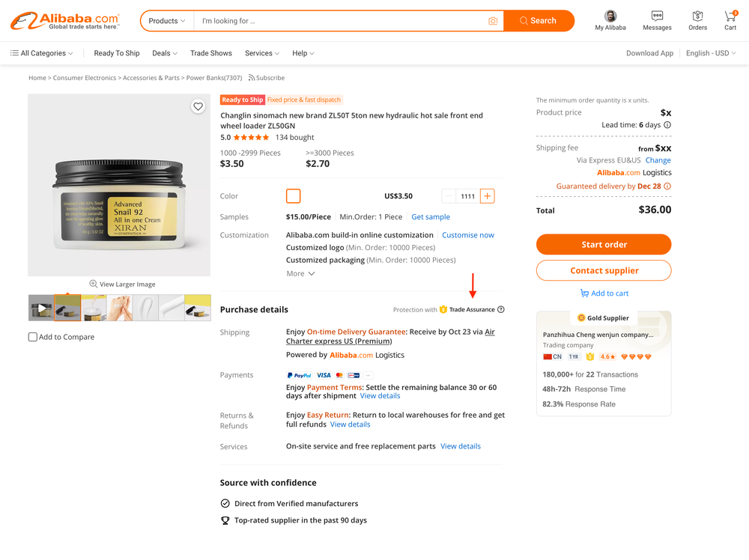Expand the English - USD language selector
This screenshot has height=560, width=749.
click(711, 53)
